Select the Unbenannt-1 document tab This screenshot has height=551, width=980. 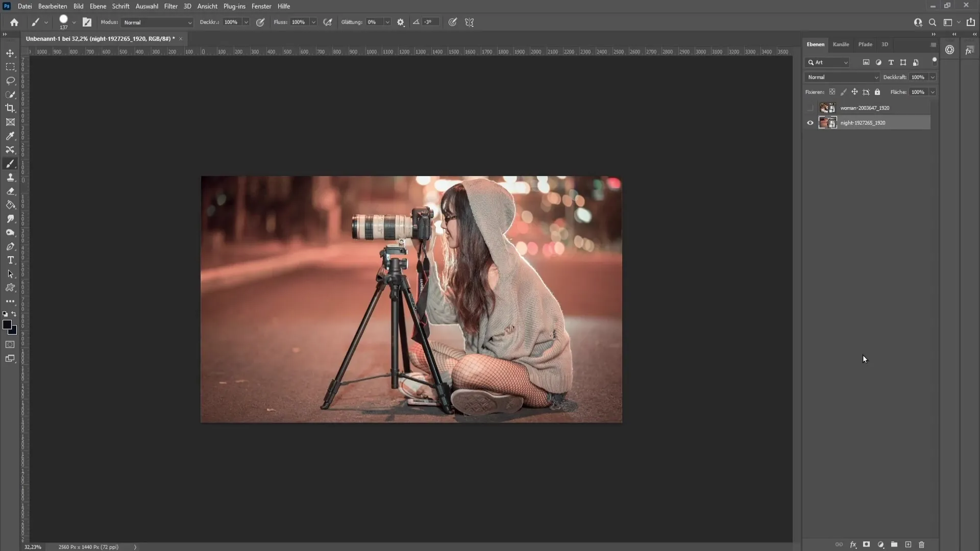(x=101, y=39)
